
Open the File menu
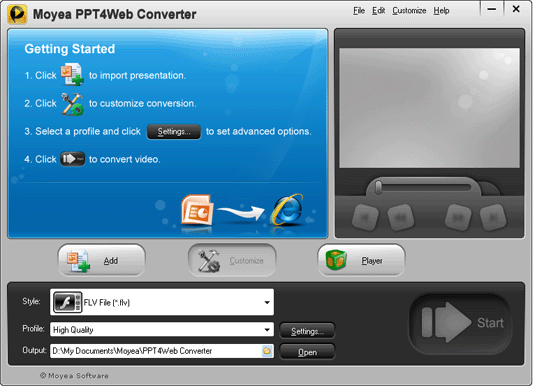[x=359, y=11]
